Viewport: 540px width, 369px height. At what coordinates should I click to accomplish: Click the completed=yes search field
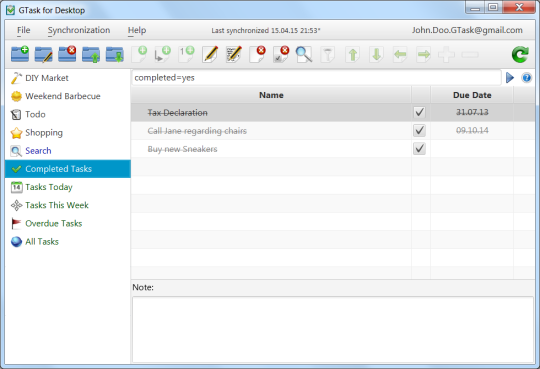(x=316, y=78)
